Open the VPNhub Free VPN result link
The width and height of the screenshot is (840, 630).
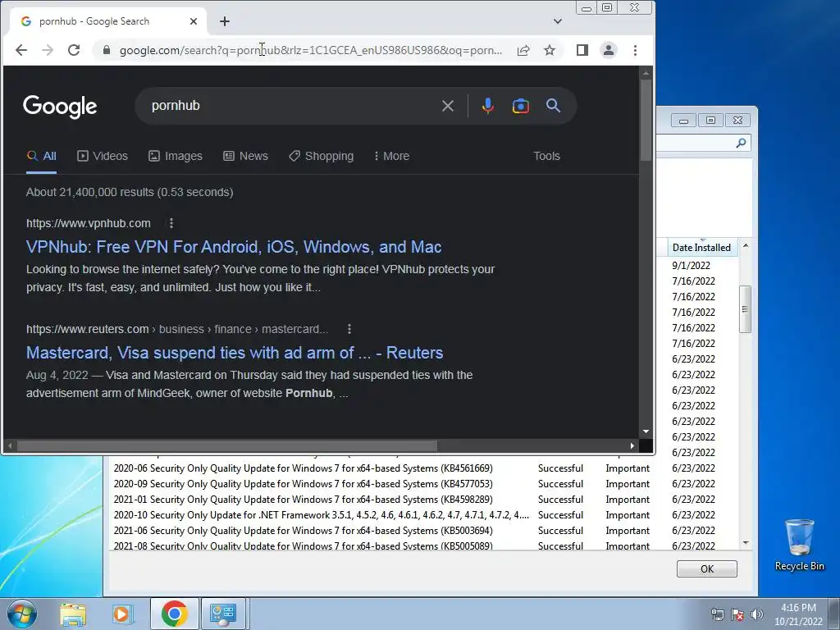234,247
